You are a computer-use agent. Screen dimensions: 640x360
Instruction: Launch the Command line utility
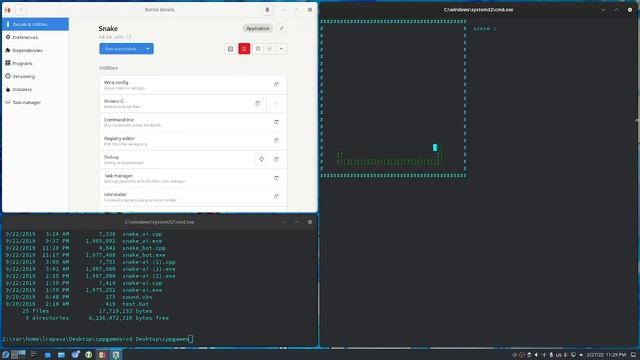click(x=276, y=122)
